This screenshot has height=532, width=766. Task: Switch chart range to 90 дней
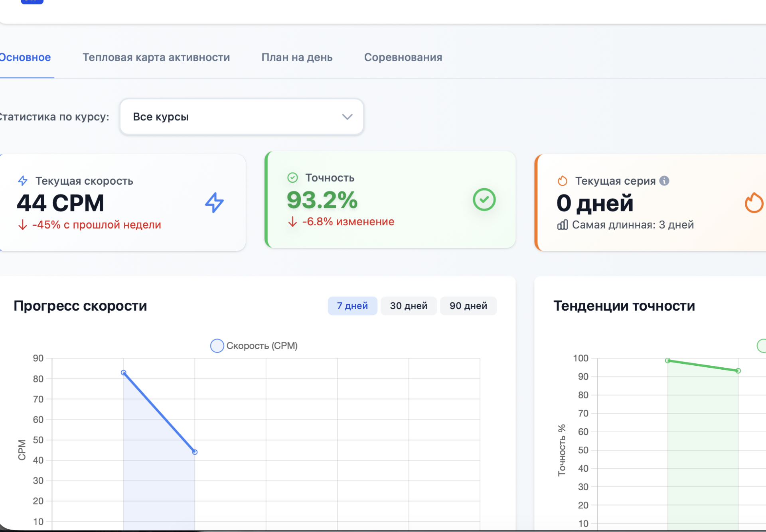[x=468, y=306]
